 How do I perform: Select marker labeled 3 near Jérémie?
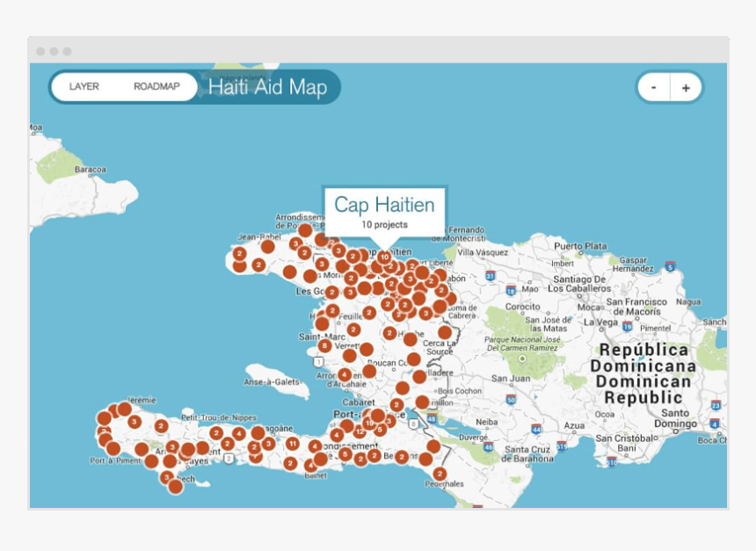click(134, 423)
